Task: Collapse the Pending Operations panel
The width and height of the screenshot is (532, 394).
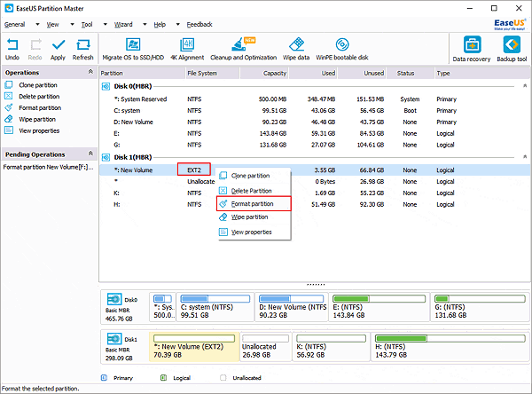Action: click(90, 154)
